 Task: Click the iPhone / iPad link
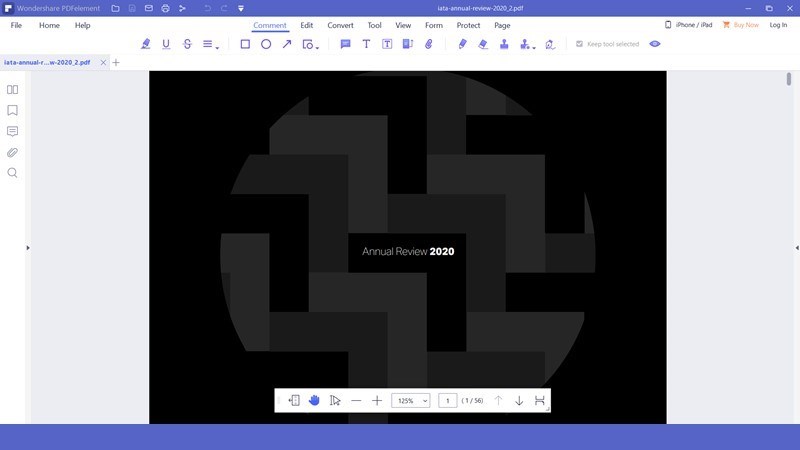688,24
